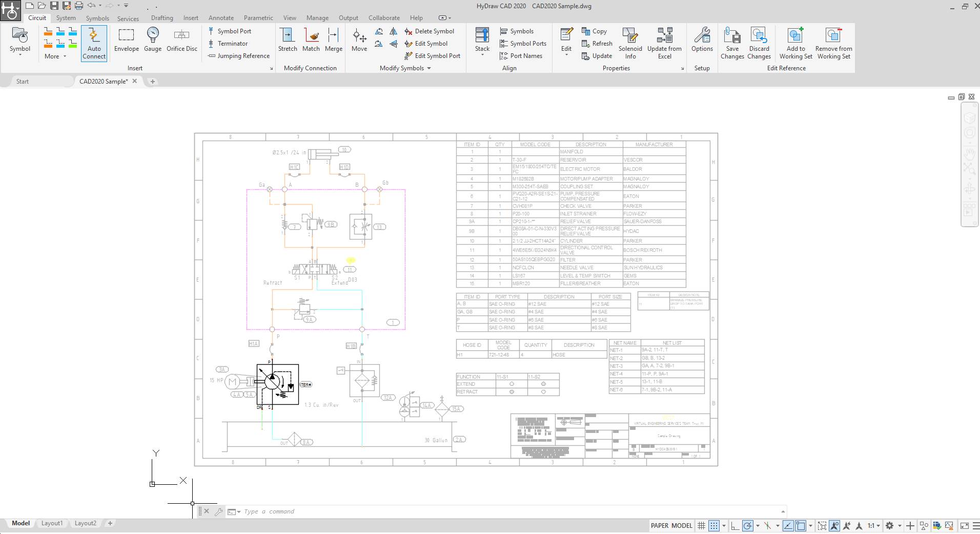Image resolution: width=980 pixels, height=534 pixels.
Task: Select the Stretch connection tool
Action: [x=288, y=40]
